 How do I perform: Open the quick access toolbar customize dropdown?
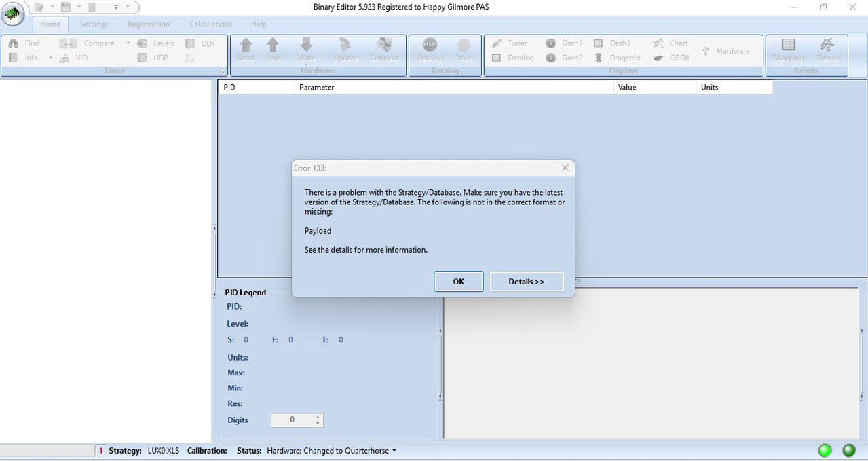[x=116, y=7]
